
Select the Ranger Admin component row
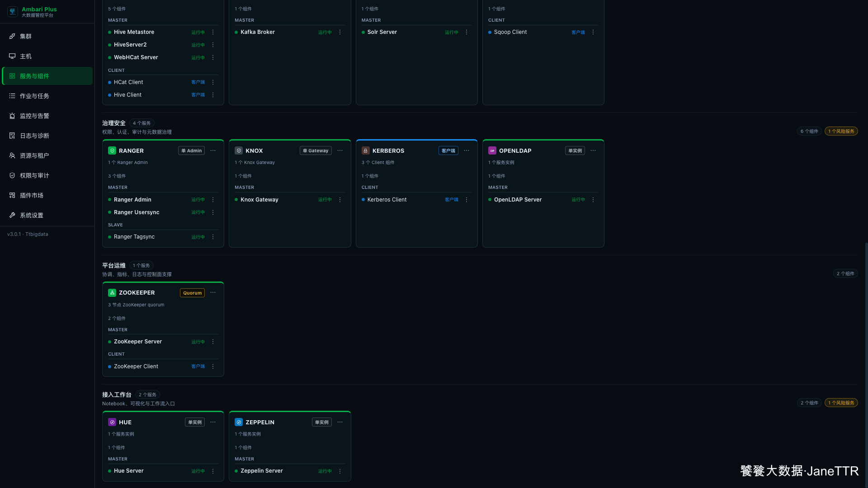(x=163, y=200)
